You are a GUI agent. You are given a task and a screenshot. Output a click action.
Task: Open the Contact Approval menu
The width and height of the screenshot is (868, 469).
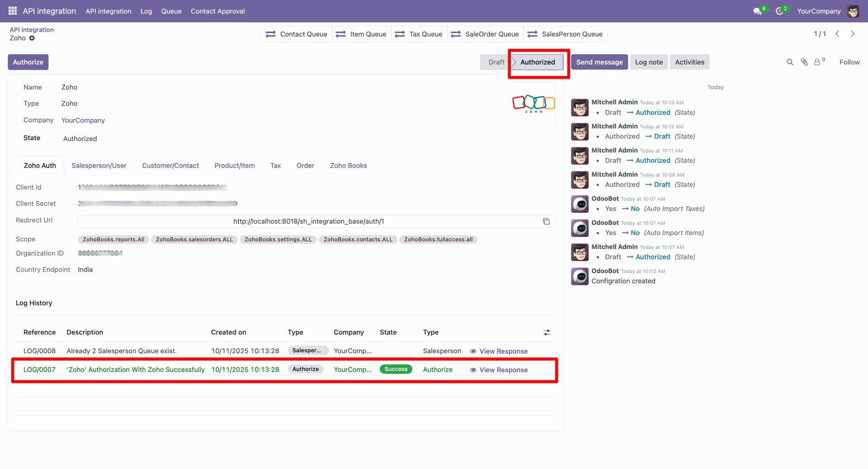coord(218,11)
